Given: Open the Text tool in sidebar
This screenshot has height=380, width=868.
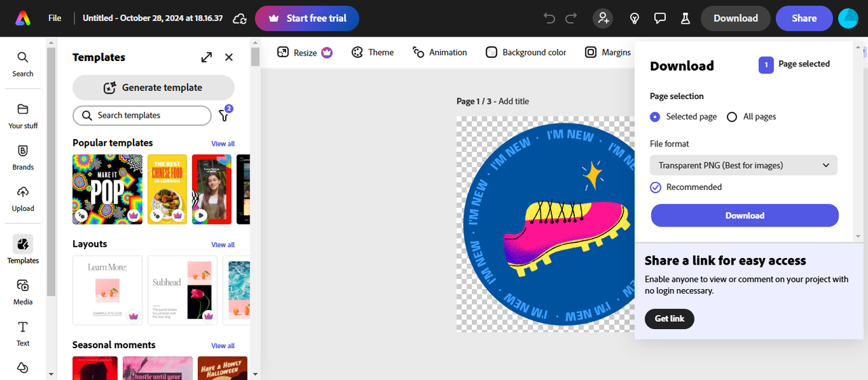Looking at the screenshot, I should 22,334.
